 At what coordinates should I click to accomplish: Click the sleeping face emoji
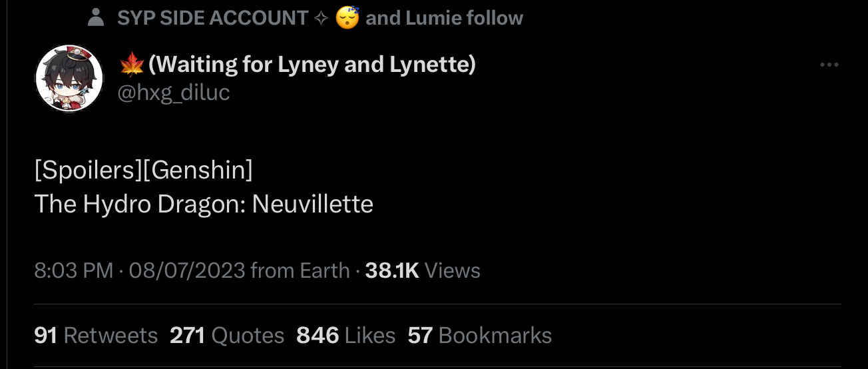(x=347, y=18)
